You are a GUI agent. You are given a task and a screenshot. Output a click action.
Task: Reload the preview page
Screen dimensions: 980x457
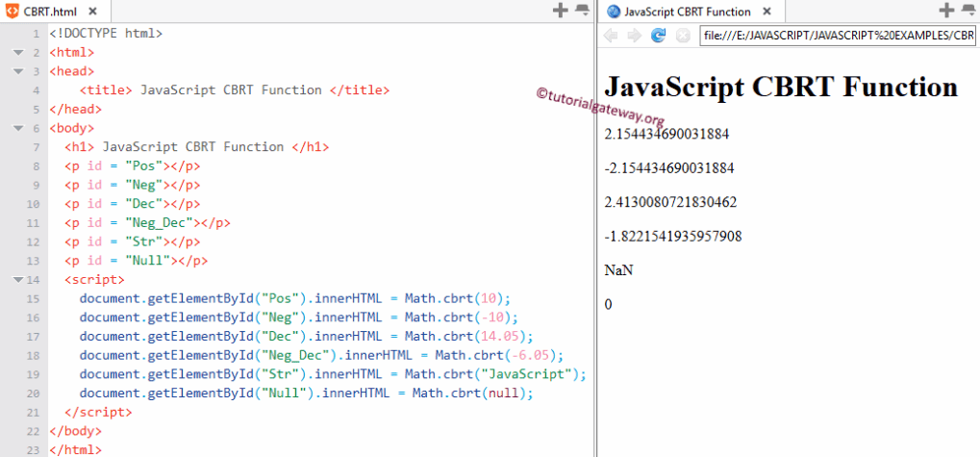[x=658, y=36]
